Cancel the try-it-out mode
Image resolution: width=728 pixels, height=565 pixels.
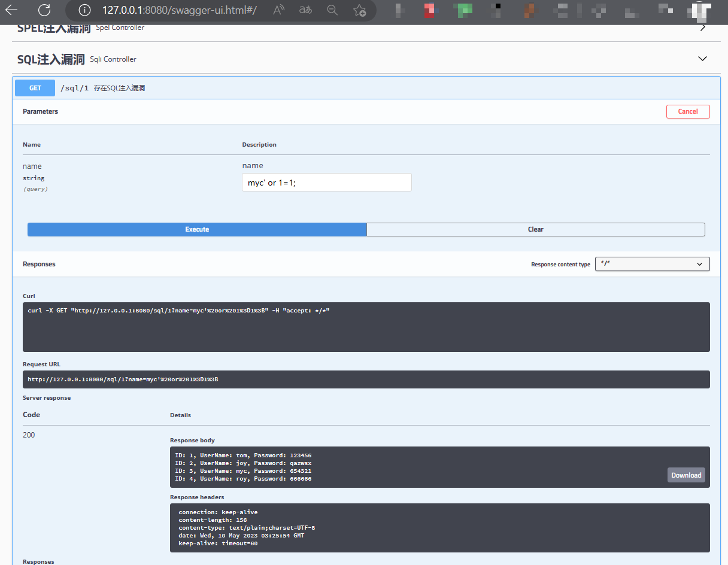pyautogui.click(x=688, y=111)
